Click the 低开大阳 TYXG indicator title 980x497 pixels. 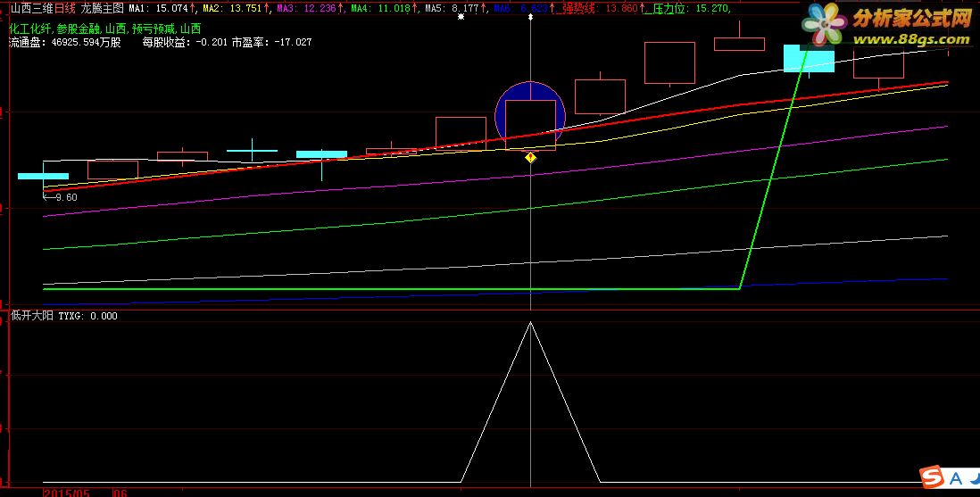63,316
